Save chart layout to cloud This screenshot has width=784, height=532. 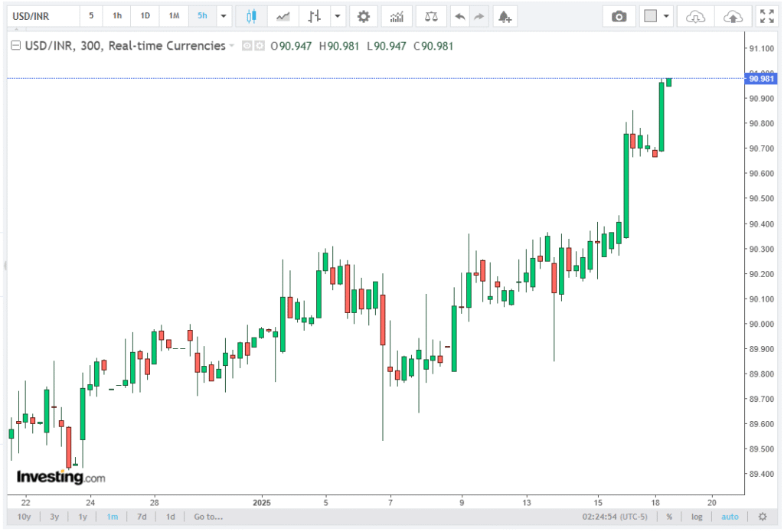(x=733, y=16)
